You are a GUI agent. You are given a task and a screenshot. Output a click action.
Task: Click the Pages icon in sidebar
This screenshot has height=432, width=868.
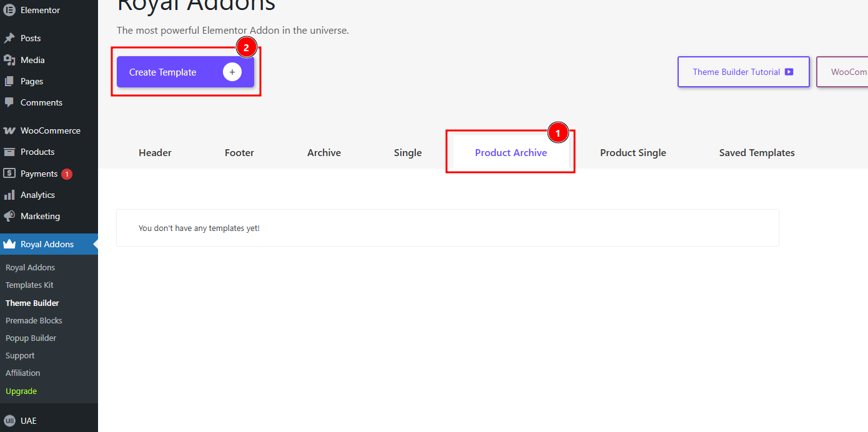[x=9, y=81]
